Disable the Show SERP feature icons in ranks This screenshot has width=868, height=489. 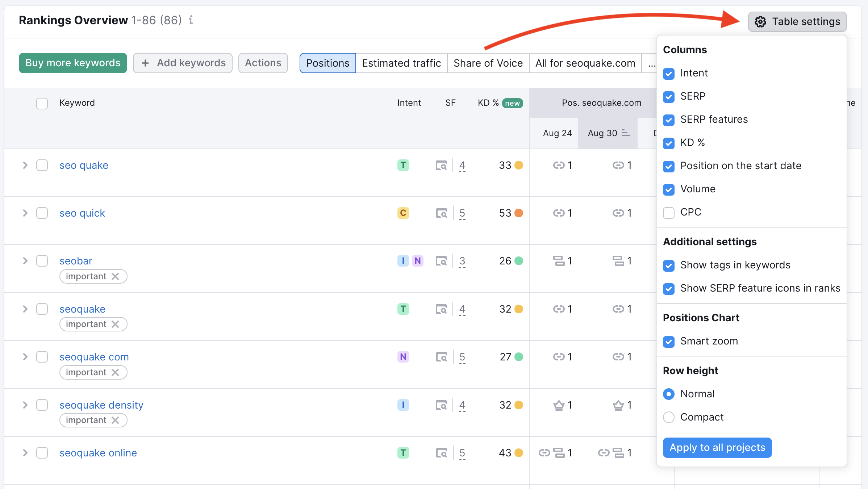pyautogui.click(x=669, y=288)
